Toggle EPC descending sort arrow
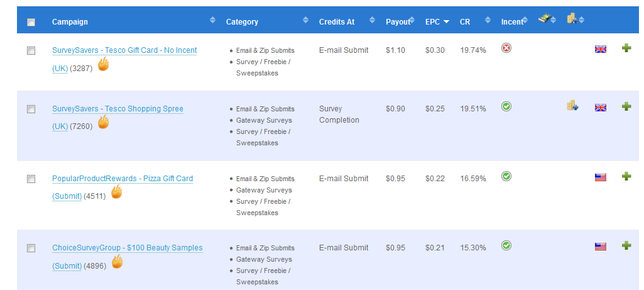Image resolution: width=644 pixels, height=290 pixels. point(446,22)
